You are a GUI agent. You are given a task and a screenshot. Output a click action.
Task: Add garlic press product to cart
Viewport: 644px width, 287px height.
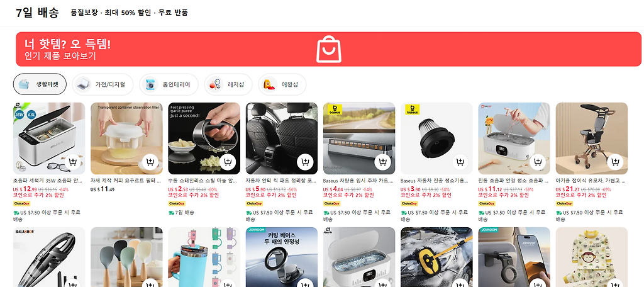[x=228, y=162]
